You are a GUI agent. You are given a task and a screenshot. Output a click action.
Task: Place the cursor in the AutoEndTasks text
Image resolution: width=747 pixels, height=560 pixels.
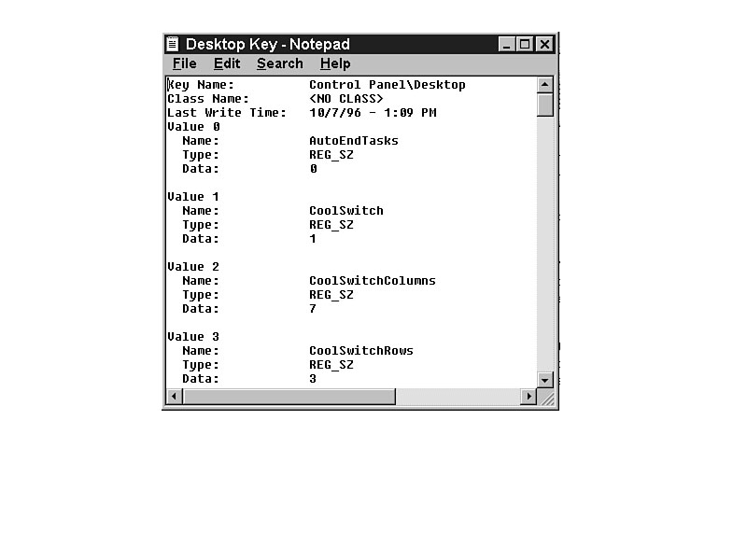coord(353,141)
